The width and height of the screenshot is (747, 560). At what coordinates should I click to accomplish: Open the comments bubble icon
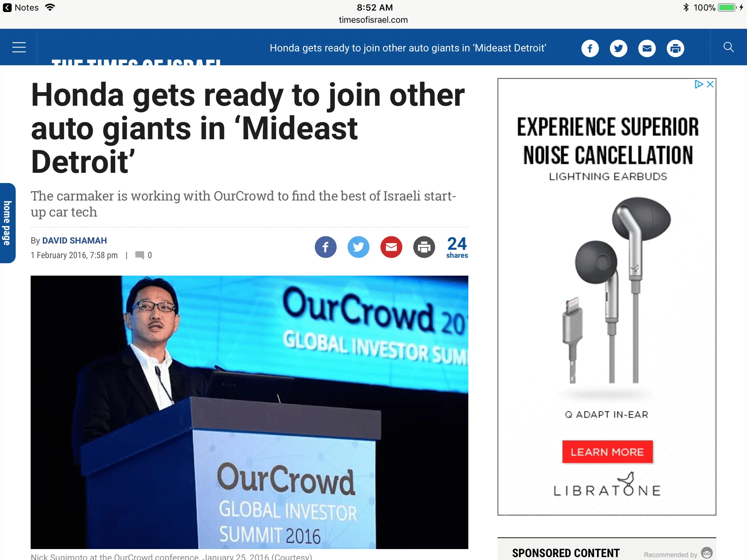click(140, 255)
